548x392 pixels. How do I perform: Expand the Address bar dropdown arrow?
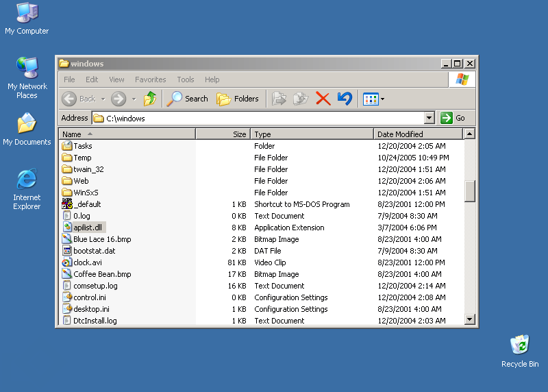(x=429, y=118)
